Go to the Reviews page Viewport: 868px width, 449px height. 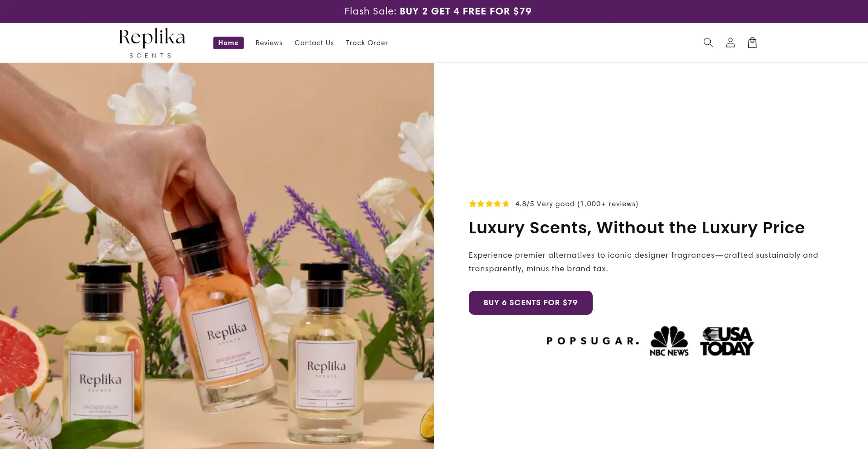click(x=269, y=43)
